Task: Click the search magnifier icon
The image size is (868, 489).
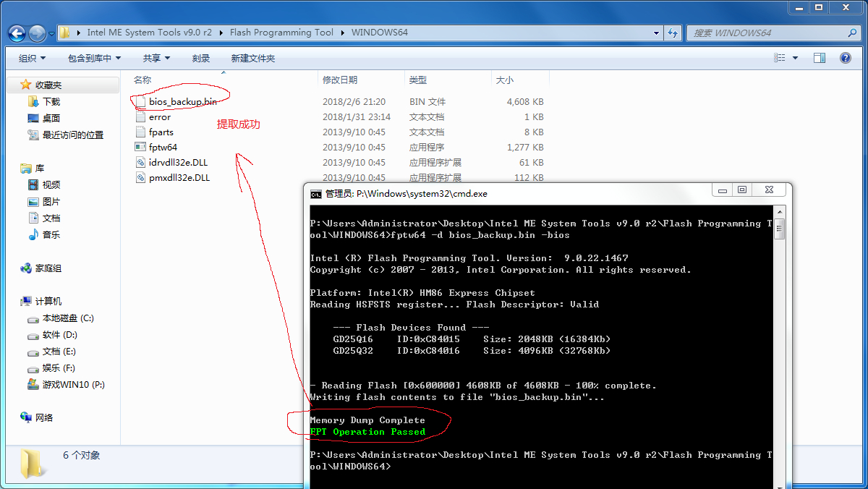Action: point(852,33)
